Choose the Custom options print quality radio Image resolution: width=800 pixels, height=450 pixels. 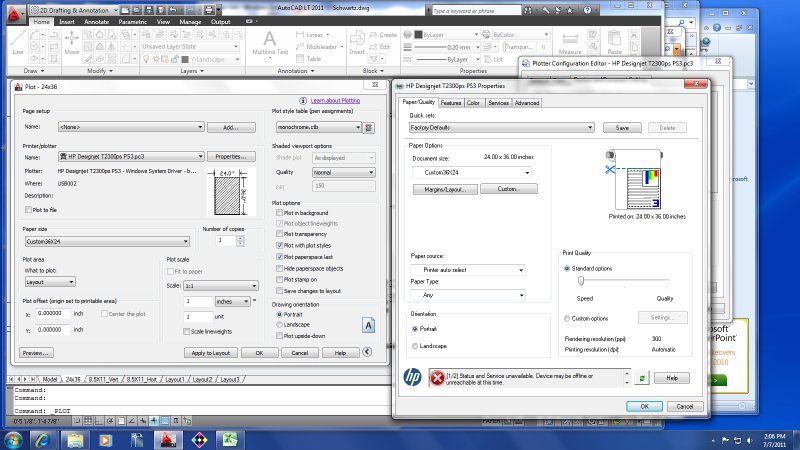568,318
